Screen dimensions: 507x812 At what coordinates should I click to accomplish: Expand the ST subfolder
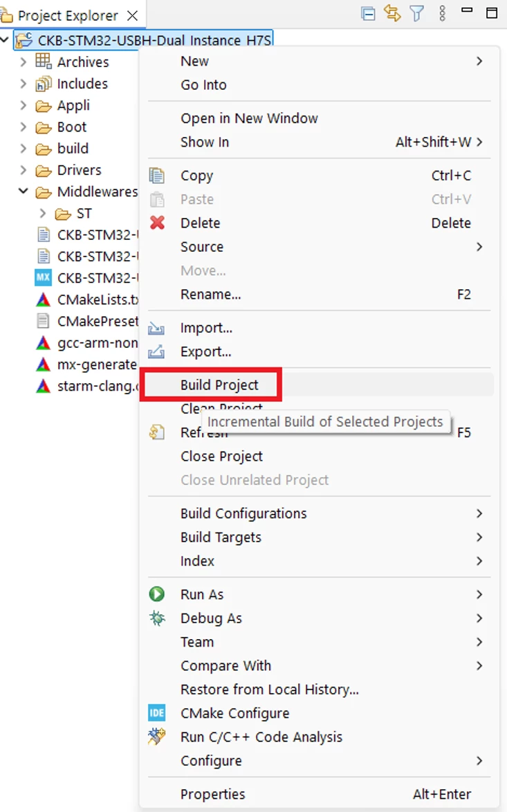click(43, 213)
